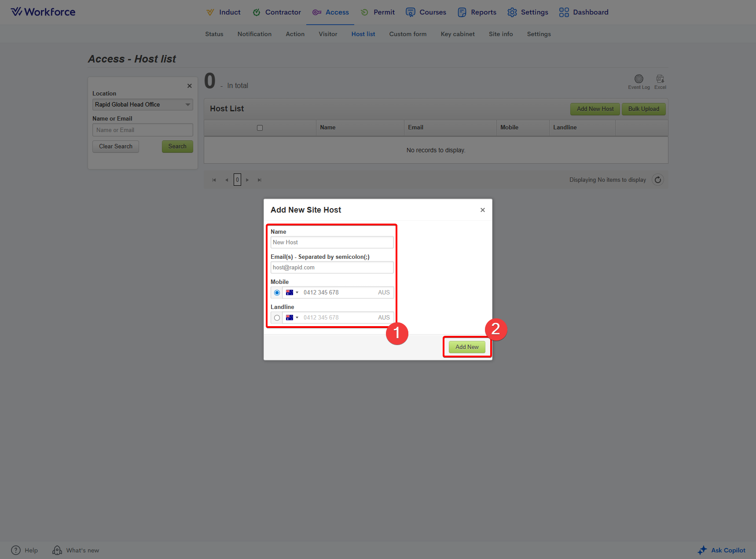
Task: Tick the select-all checkbox in Host List header
Action: [260, 128]
